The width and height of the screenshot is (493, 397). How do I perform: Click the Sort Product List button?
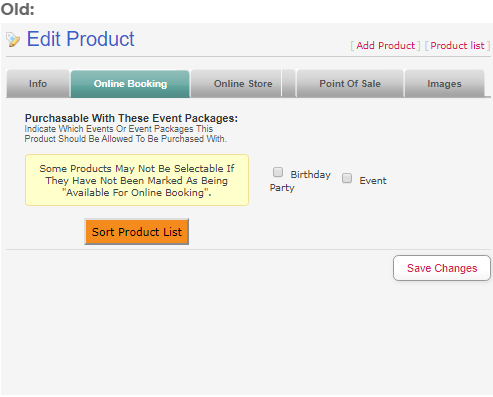[137, 232]
